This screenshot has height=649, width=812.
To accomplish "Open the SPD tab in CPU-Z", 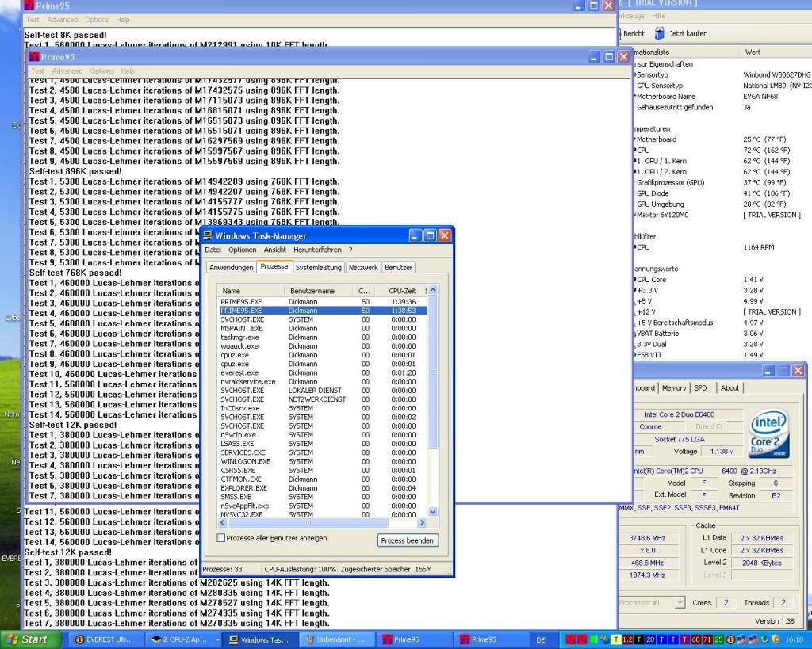I will [x=700, y=387].
